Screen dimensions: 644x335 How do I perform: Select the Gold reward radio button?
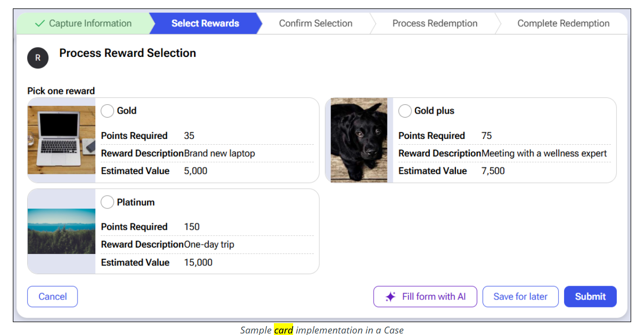click(107, 111)
